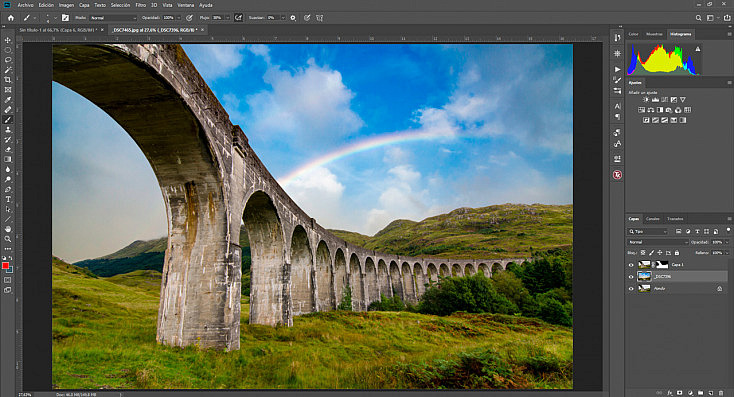Open the Imagen menu
This screenshot has width=734, height=397.
click(66, 5)
